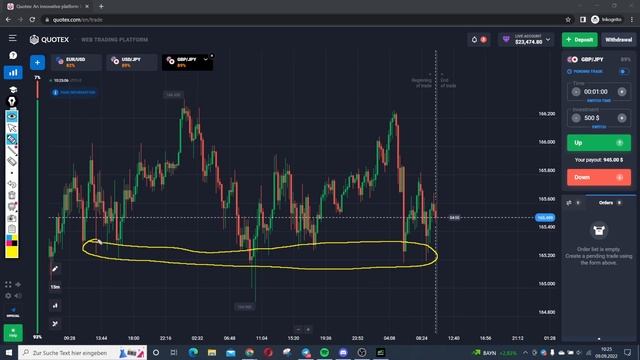Select the arrow cursor annotation tool
Image resolution: width=640 pixels, height=360 pixels.
[12, 128]
